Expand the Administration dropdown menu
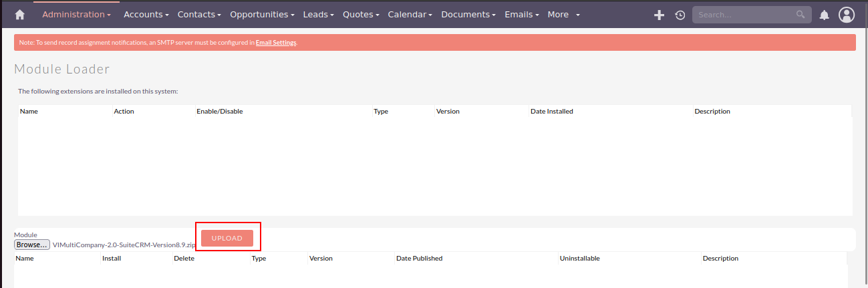Image resolution: width=868 pixels, height=288 pixels. (76, 15)
